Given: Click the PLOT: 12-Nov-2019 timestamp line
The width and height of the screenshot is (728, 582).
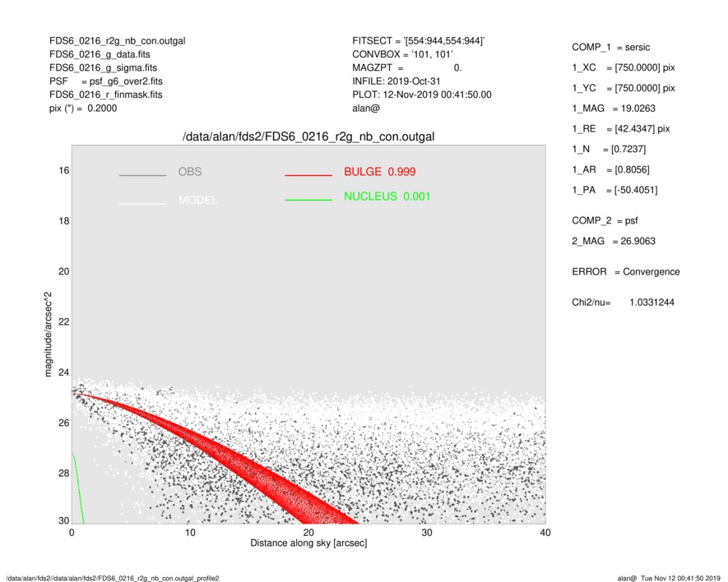Looking at the screenshot, I should [421, 95].
